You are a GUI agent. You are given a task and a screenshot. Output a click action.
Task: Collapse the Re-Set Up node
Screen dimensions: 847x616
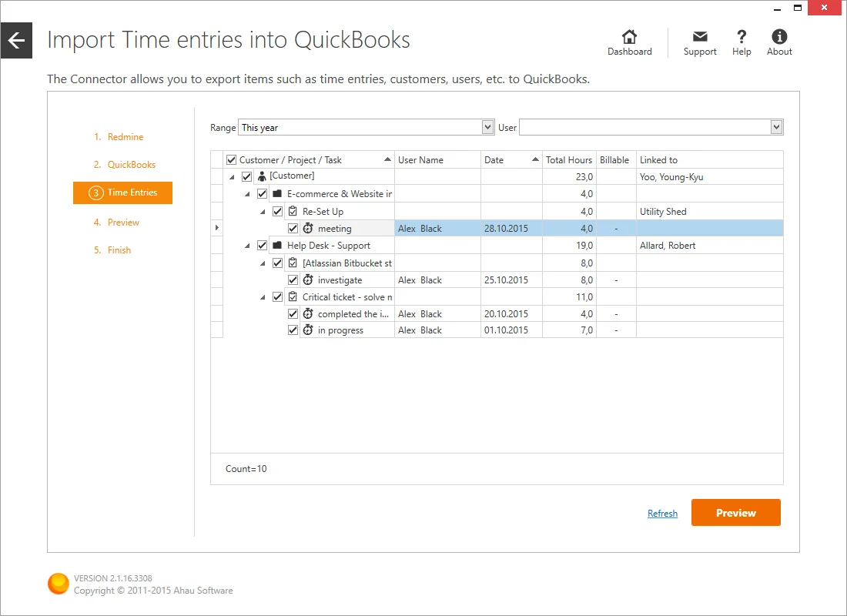[x=263, y=212]
